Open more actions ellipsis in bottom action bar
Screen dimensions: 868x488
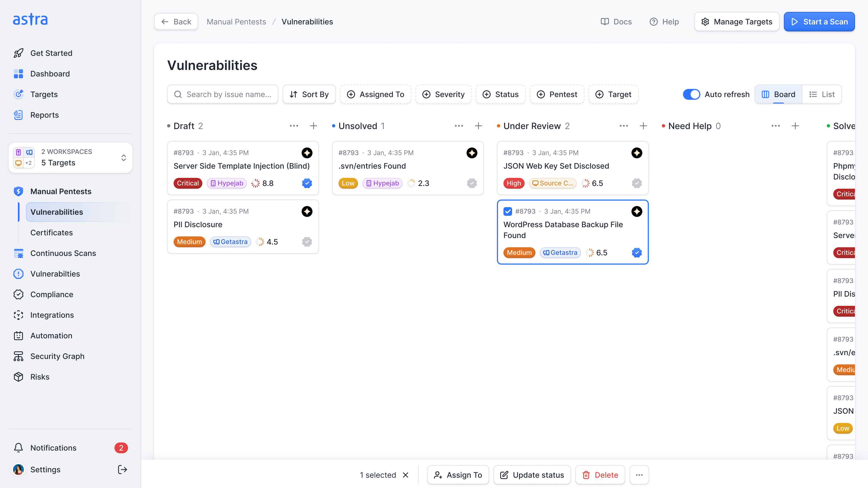(639, 475)
